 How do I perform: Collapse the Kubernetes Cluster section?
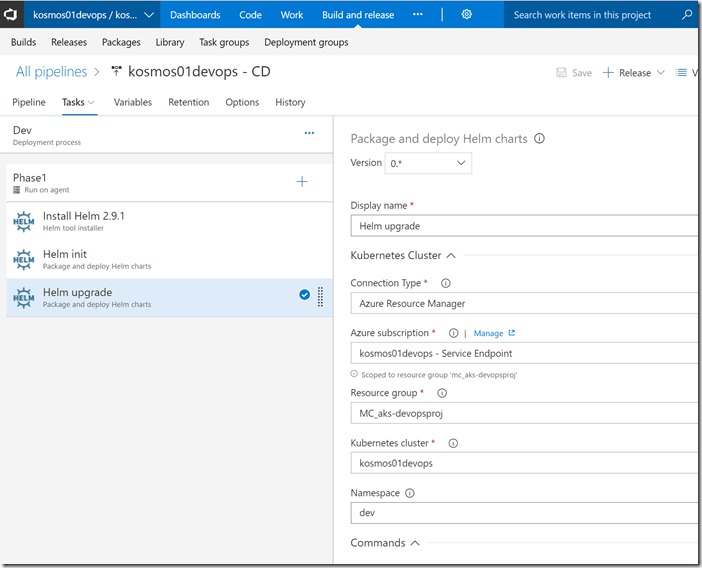[x=450, y=255]
